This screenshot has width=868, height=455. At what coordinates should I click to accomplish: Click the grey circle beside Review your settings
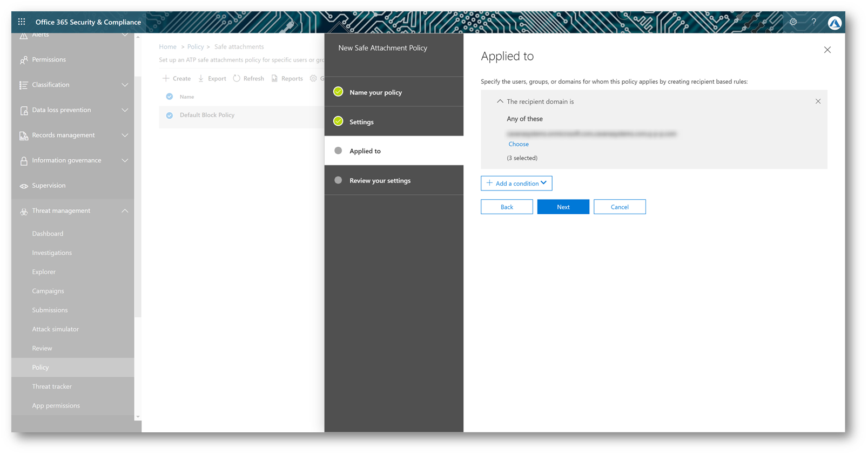pyautogui.click(x=338, y=180)
